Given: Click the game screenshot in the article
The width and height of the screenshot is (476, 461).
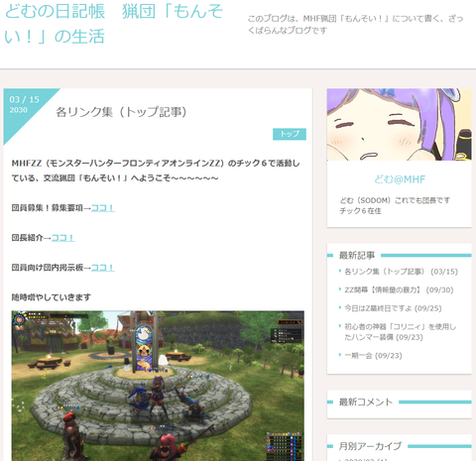Looking at the screenshot, I should tap(158, 386).
